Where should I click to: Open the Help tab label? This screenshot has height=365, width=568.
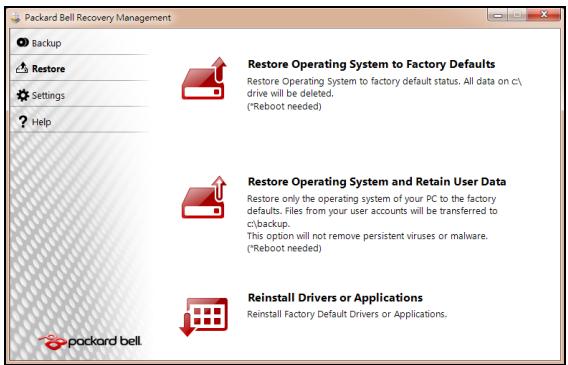(x=41, y=122)
